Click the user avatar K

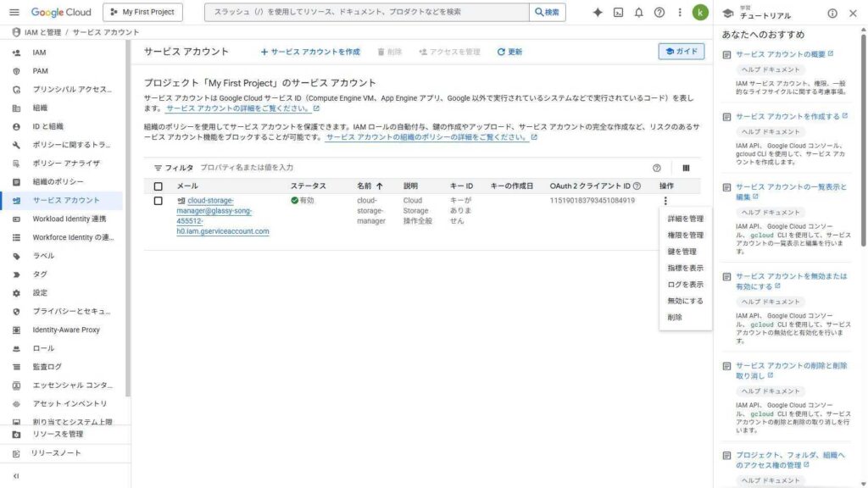pyautogui.click(x=700, y=12)
